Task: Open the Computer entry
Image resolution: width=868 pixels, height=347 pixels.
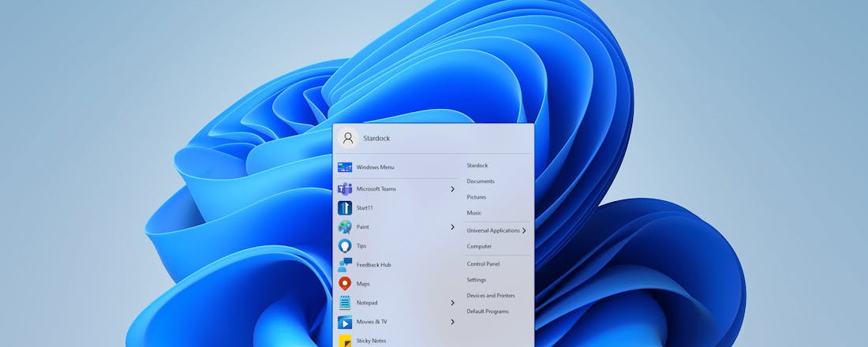Action: click(x=479, y=246)
